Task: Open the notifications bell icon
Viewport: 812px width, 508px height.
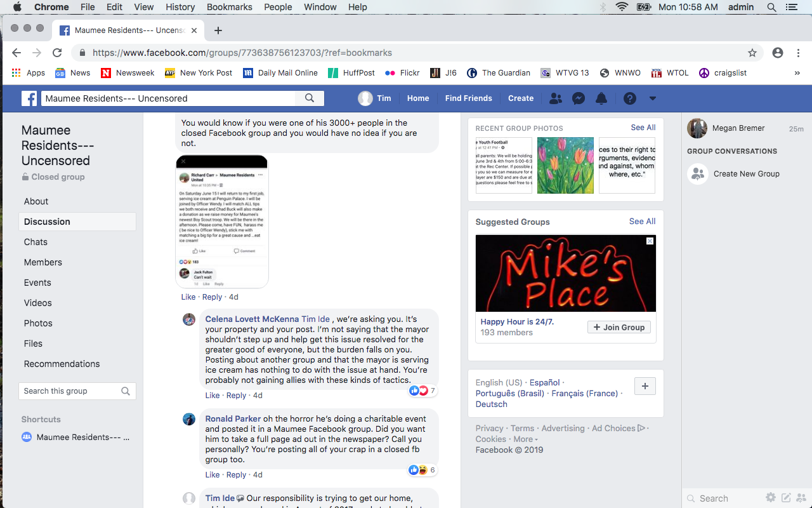Action: [x=601, y=98]
